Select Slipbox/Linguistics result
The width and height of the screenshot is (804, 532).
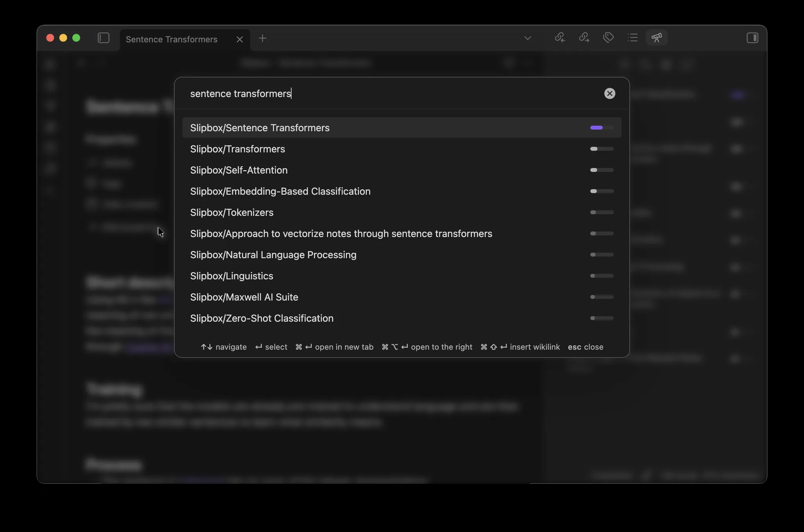402,276
